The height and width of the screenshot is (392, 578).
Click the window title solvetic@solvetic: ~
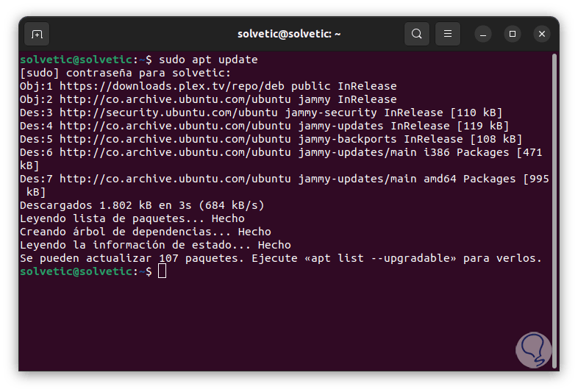click(x=289, y=34)
